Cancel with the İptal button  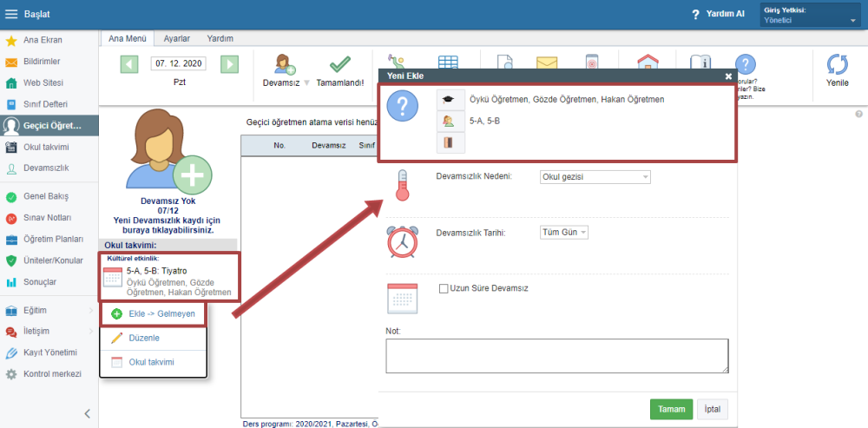713,410
